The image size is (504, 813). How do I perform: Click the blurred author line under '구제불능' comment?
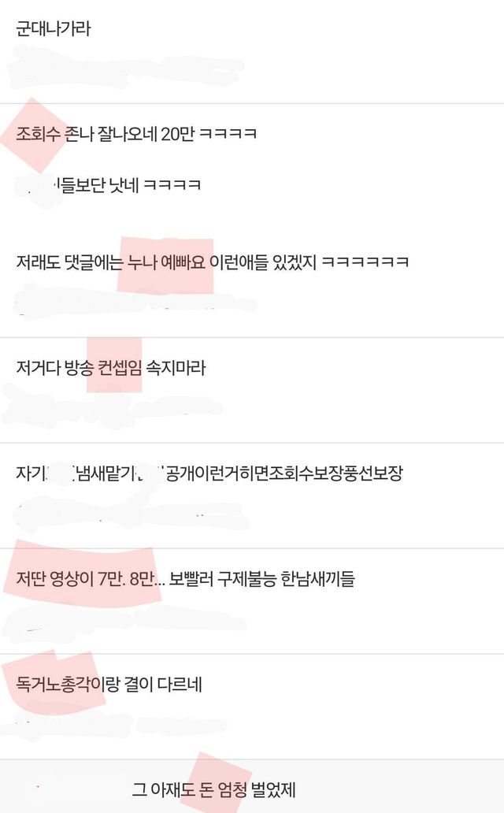coord(124,621)
